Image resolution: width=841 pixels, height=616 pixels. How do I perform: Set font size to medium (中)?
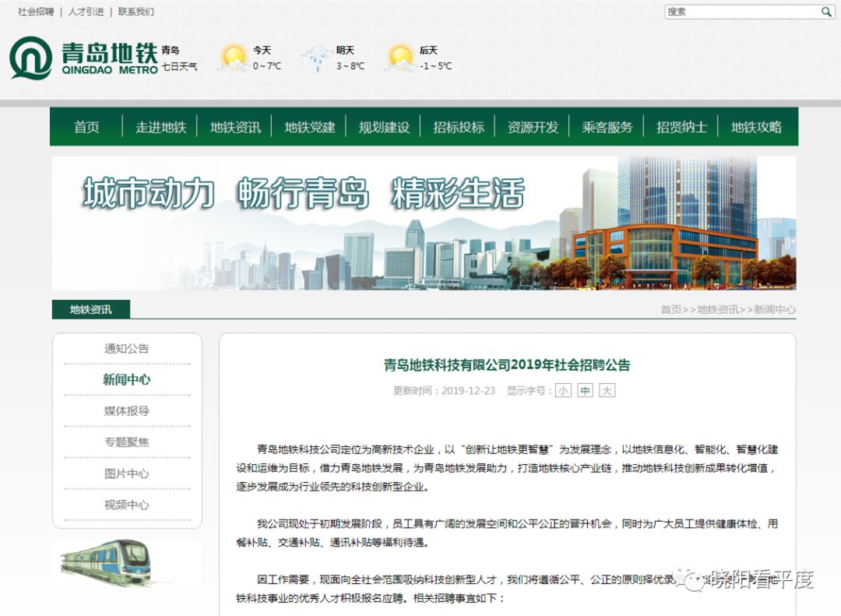[585, 391]
